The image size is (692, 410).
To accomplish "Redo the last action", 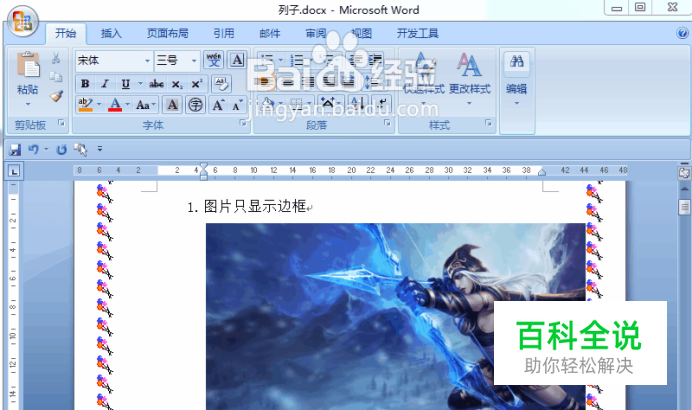I will (x=61, y=150).
